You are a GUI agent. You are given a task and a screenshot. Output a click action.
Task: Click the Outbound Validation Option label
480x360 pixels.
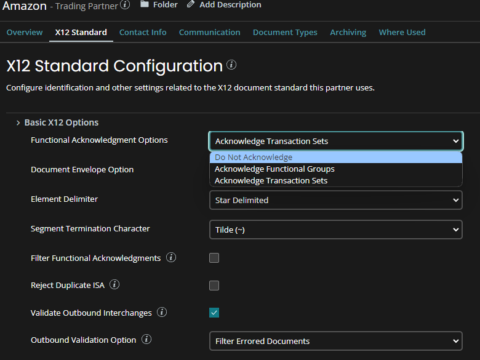pos(84,340)
